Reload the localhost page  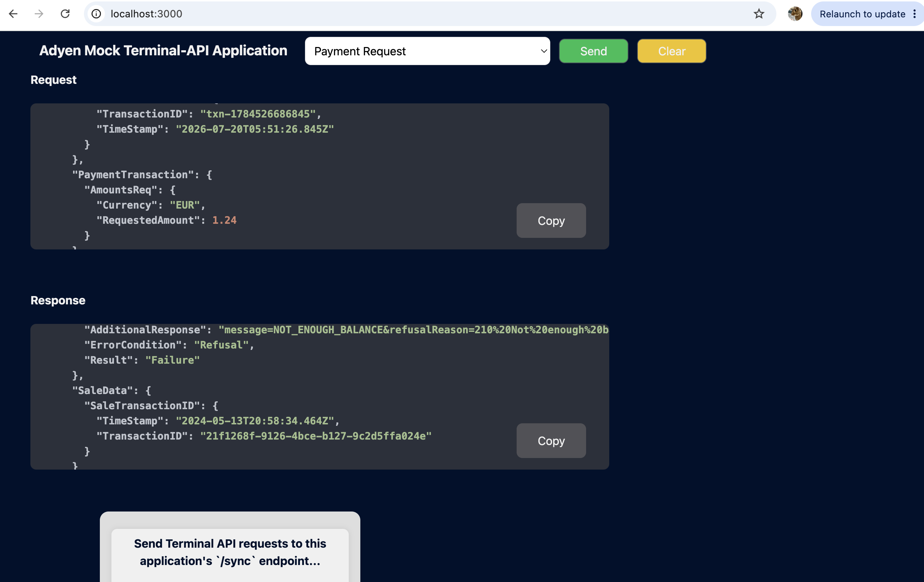[x=65, y=14]
